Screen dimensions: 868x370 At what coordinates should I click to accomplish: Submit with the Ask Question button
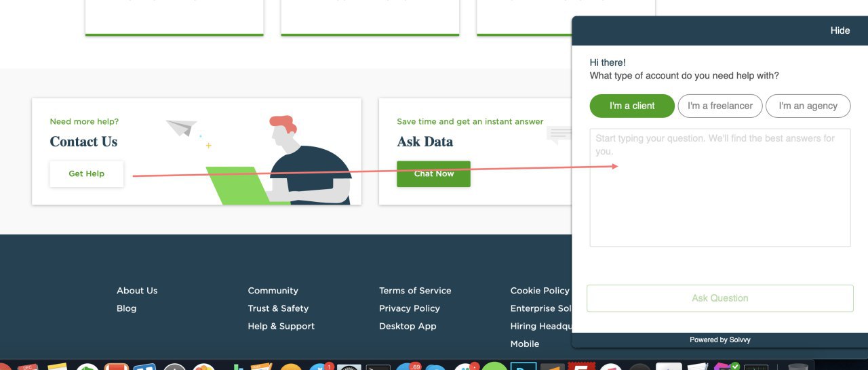tap(720, 298)
